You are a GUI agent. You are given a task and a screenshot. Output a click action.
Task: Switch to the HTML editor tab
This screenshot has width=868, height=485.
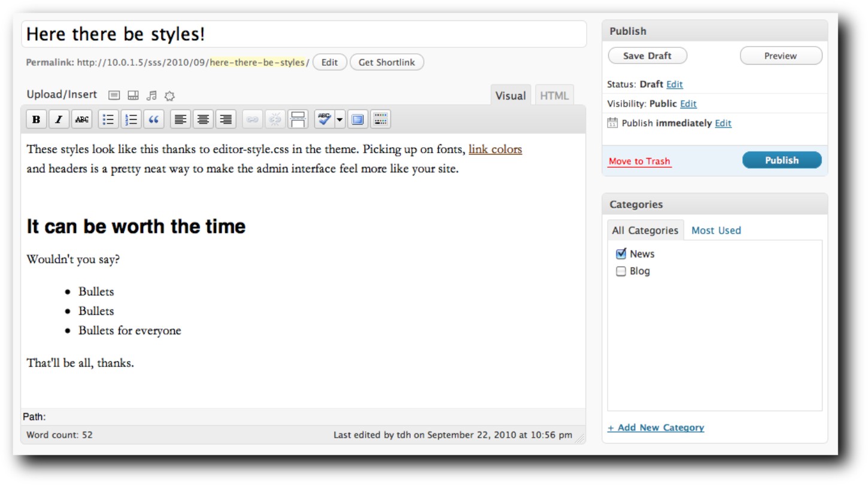tap(554, 95)
